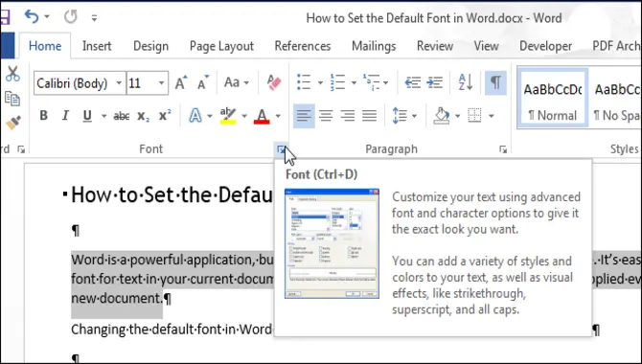The height and width of the screenshot is (364, 642).
Task: Click the Undo arrow icon
Action: (x=32, y=17)
